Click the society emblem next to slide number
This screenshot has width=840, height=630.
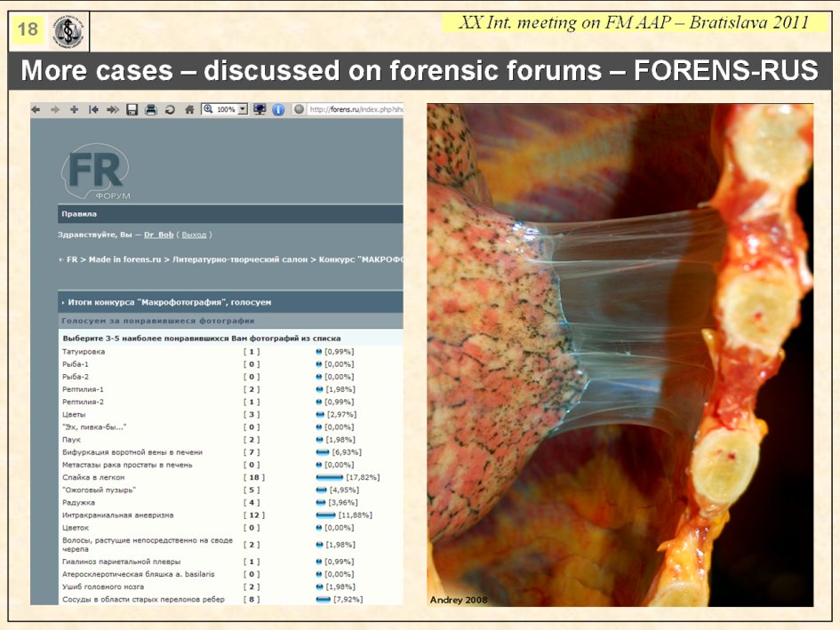[x=68, y=32]
